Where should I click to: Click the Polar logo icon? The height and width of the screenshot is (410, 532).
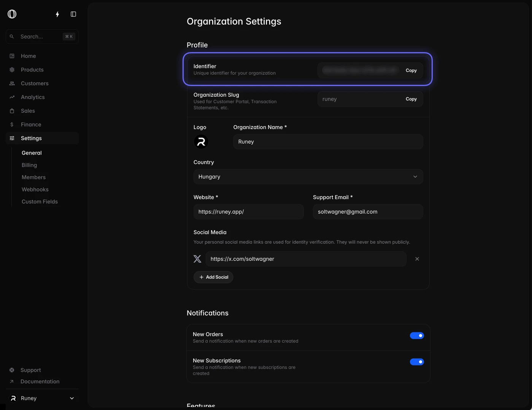coord(12,14)
